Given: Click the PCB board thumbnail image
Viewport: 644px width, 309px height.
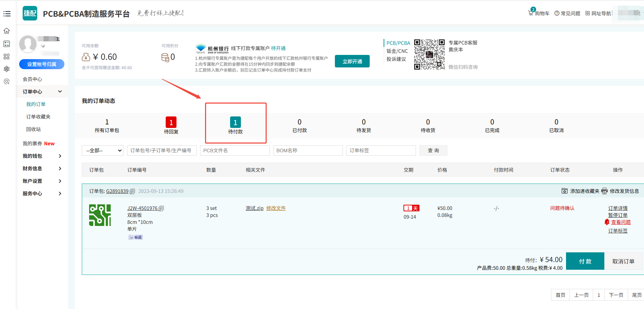Looking at the screenshot, I should pyautogui.click(x=100, y=215).
